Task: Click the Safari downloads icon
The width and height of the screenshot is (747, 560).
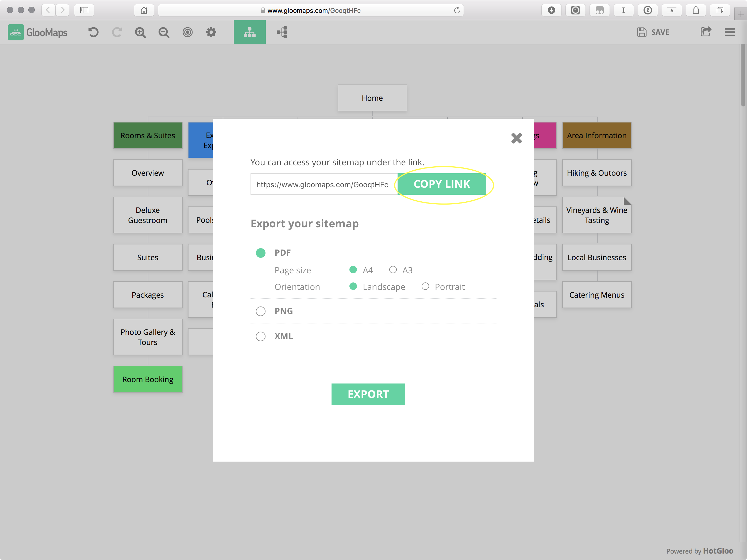Action: tap(551, 10)
